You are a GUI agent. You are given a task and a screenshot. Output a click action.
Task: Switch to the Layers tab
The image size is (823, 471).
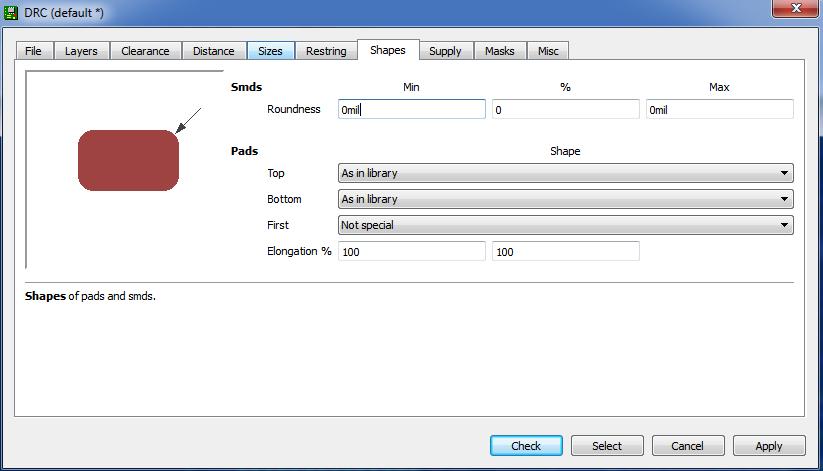[x=81, y=51]
